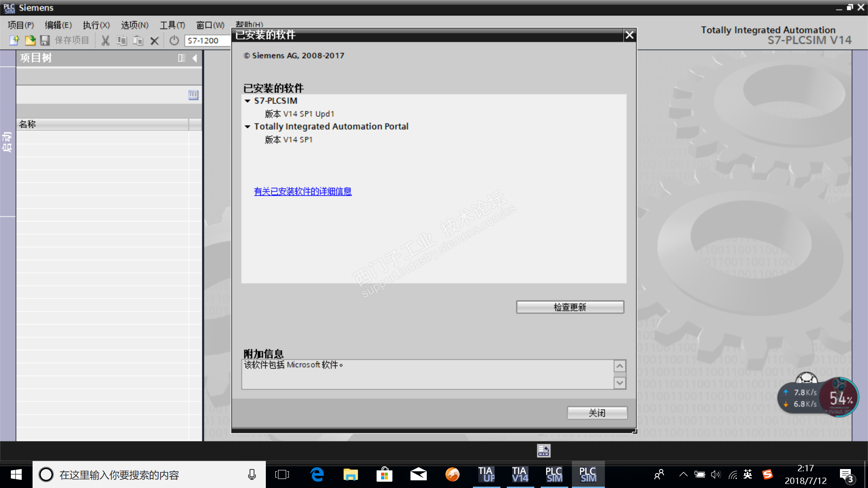Click the 启动 vertical side tab
Image resolution: width=868 pixels, height=488 pixels.
point(7,142)
